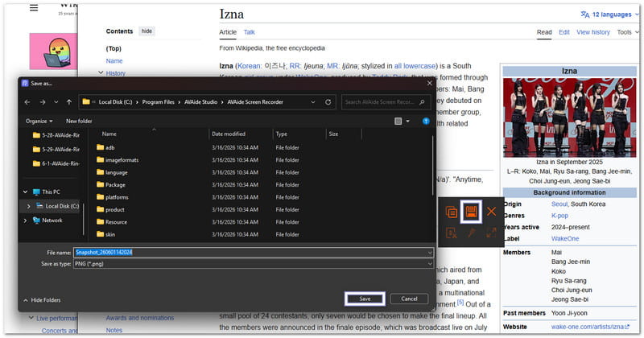The height and width of the screenshot is (338, 644).
Task: Open the Wikipedia hamburger menu
Action: tap(34, 8)
